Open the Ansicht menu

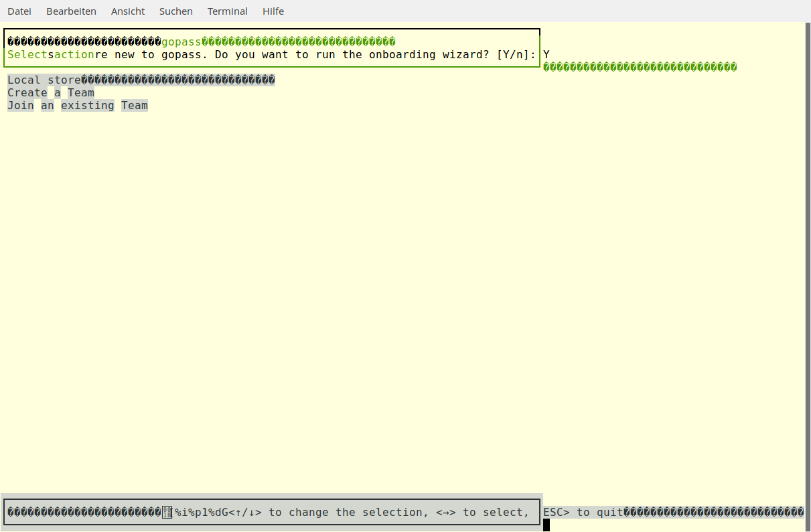pos(128,11)
